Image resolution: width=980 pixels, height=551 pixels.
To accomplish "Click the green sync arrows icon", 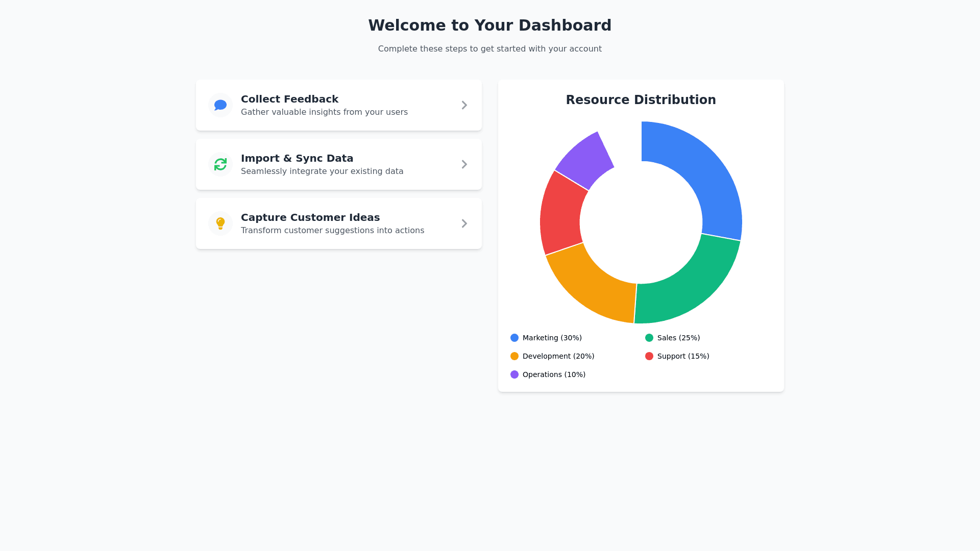I will click(220, 164).
